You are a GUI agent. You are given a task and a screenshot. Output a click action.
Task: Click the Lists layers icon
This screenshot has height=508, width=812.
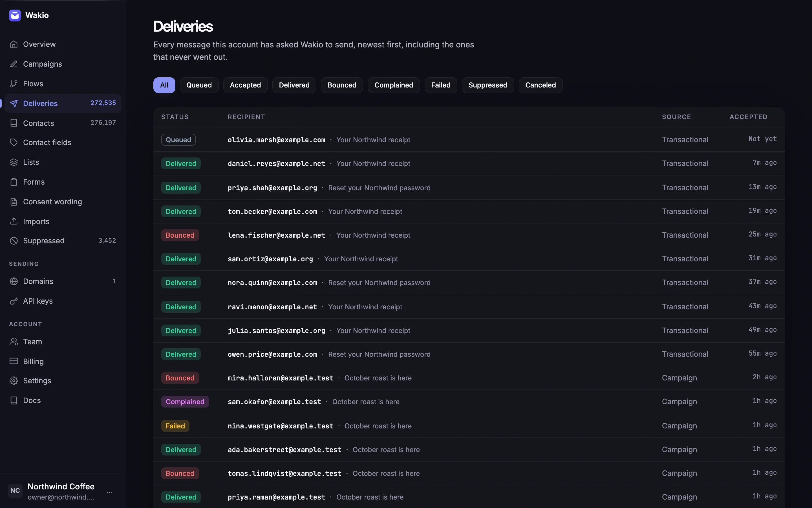pyautogui.click(x=14, y=162)
